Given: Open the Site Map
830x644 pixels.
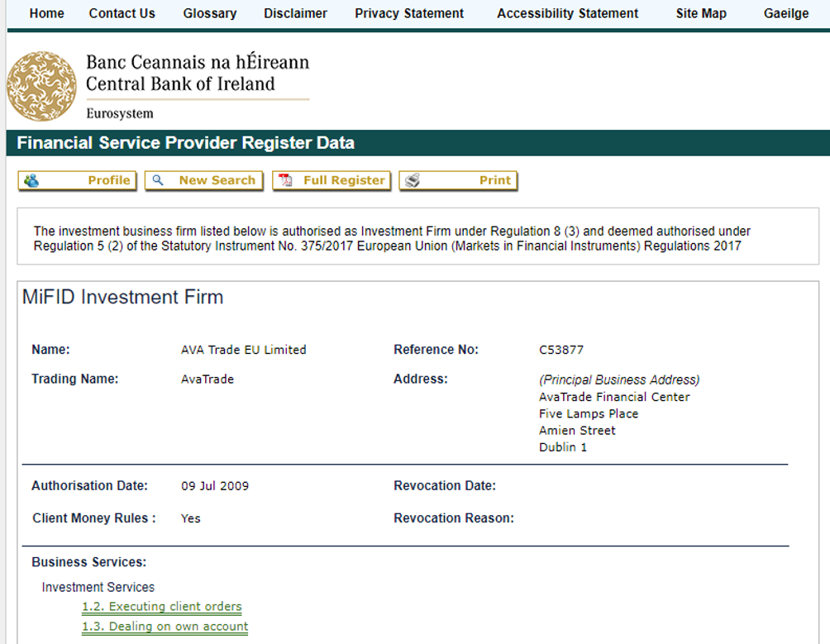Looking at the screenshot, I should point(700,13).
